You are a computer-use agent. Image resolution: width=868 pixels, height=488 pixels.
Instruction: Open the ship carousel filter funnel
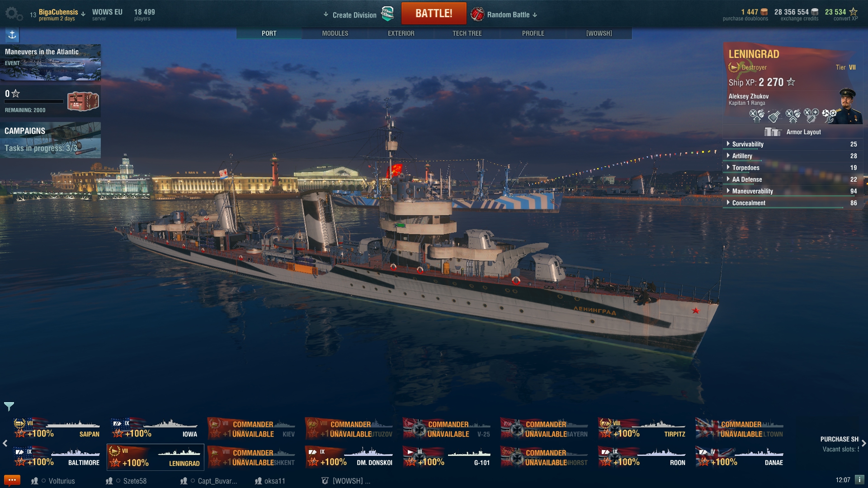coord(9,406)
